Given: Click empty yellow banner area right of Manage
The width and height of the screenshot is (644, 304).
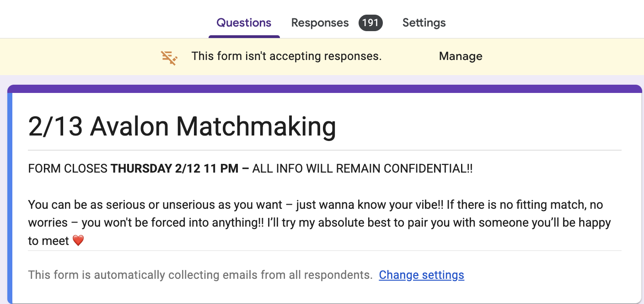Looking at the screenshot, I should point(558,57).
